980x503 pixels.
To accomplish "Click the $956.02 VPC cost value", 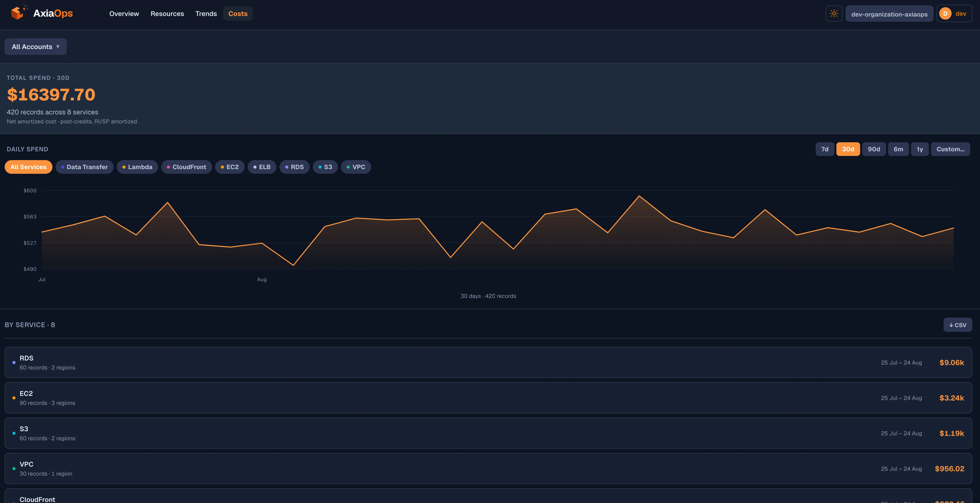I will pos(950,469).
